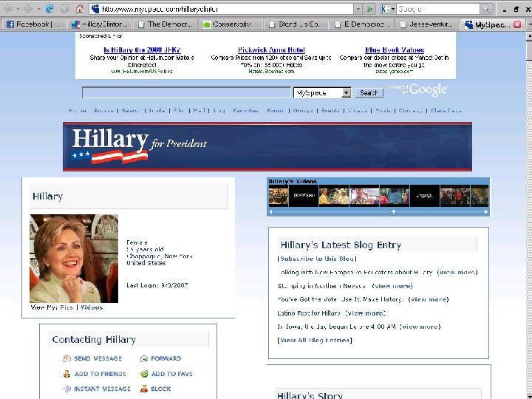Click into the browser Google search box
Viewport: 532px width, 399px height.
point(438,9)
